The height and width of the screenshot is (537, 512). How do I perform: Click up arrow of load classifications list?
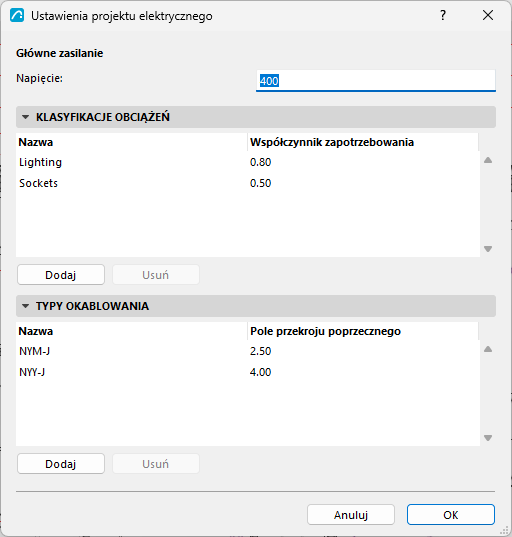click(x=488, y=160)
